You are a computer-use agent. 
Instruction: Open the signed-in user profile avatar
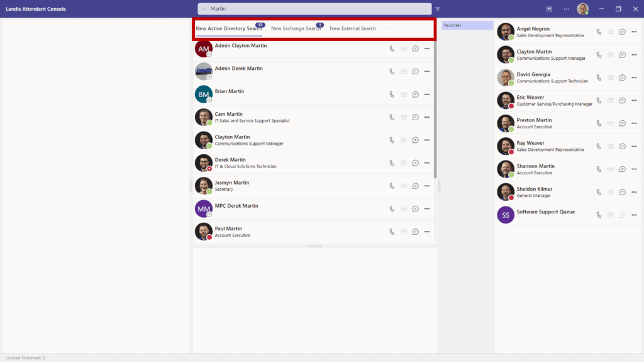click(x=582, y=9)
